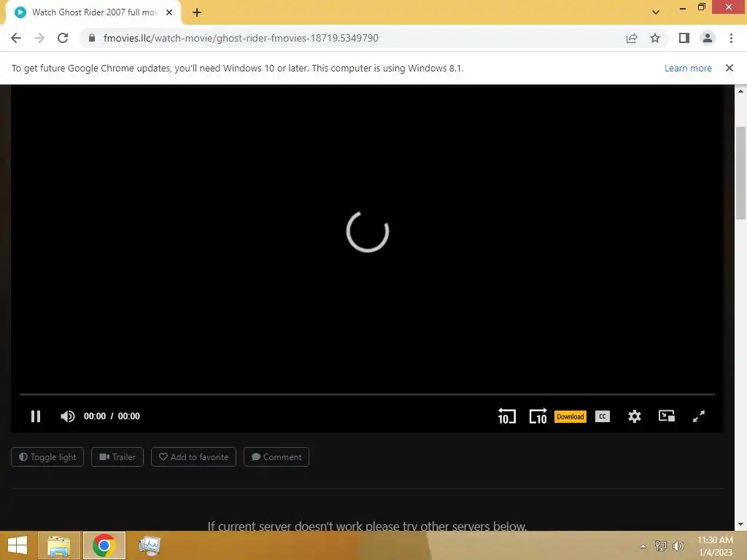Restore down the Chrome window
747x560 pixels.
point(702,7)
